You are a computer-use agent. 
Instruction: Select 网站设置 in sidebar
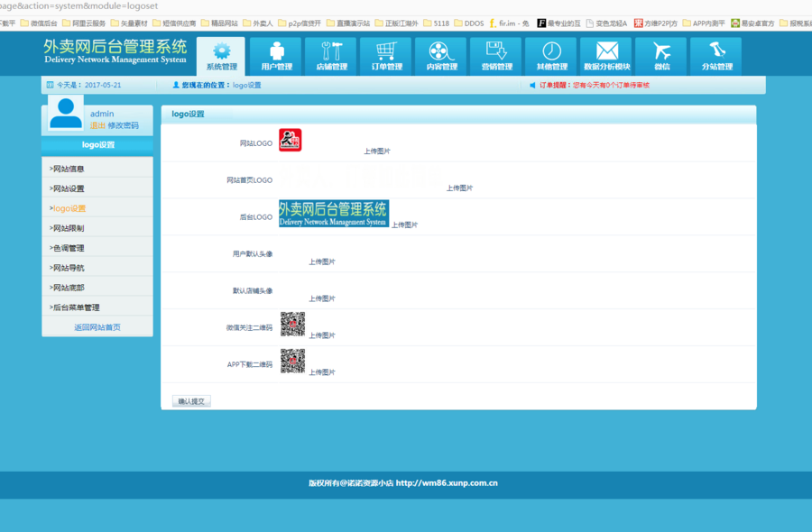97,188
